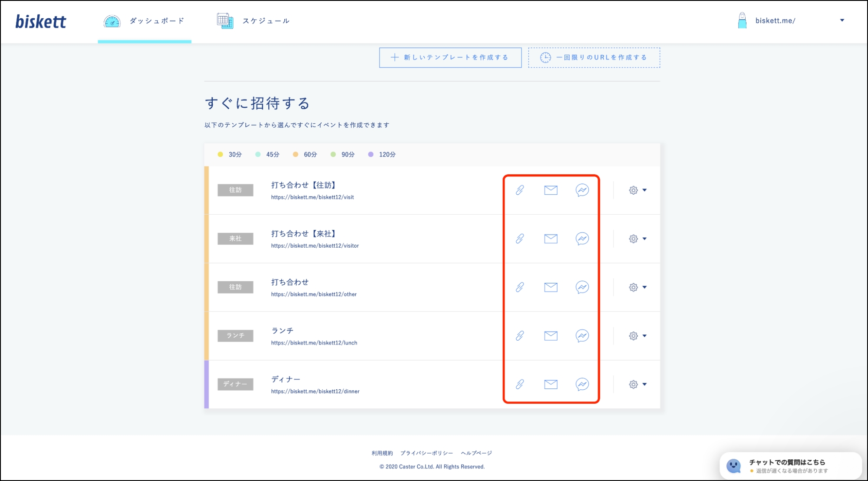Click 一回限りのURLを作成する button
Screen dimensions: 868x481
(594, 57)
